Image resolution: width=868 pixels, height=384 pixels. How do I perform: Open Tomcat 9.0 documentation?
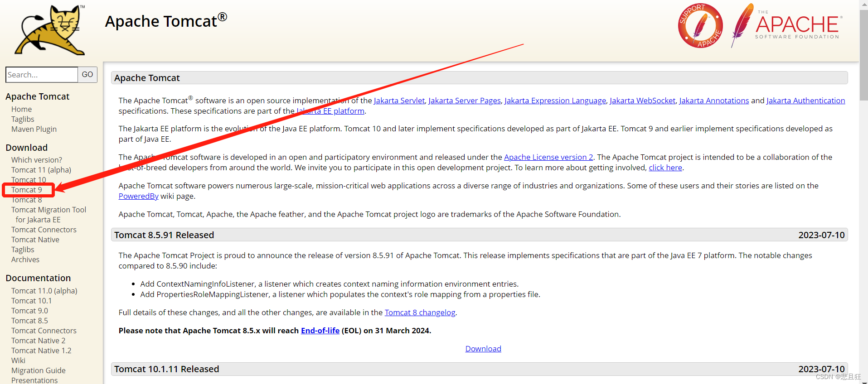point(29,311)
